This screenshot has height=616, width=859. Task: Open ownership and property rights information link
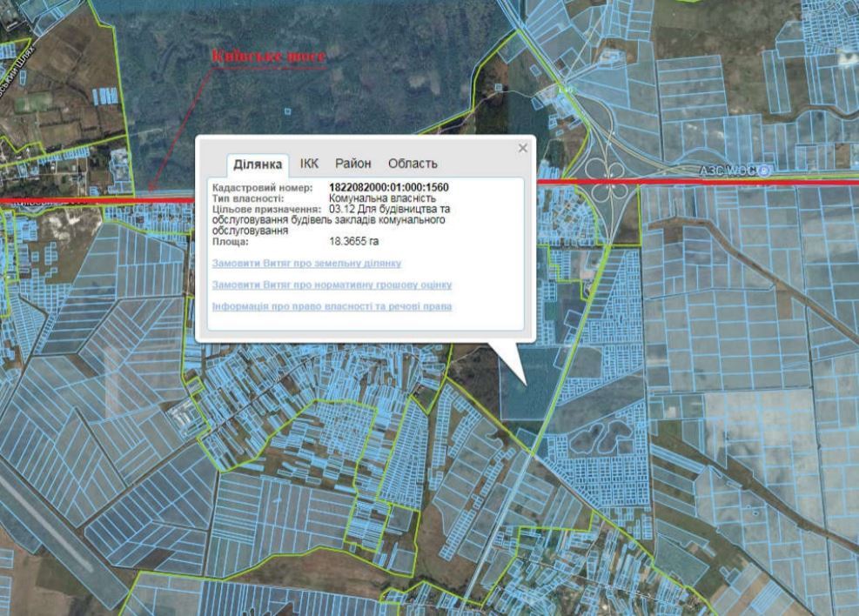click(x=332, y=306)
